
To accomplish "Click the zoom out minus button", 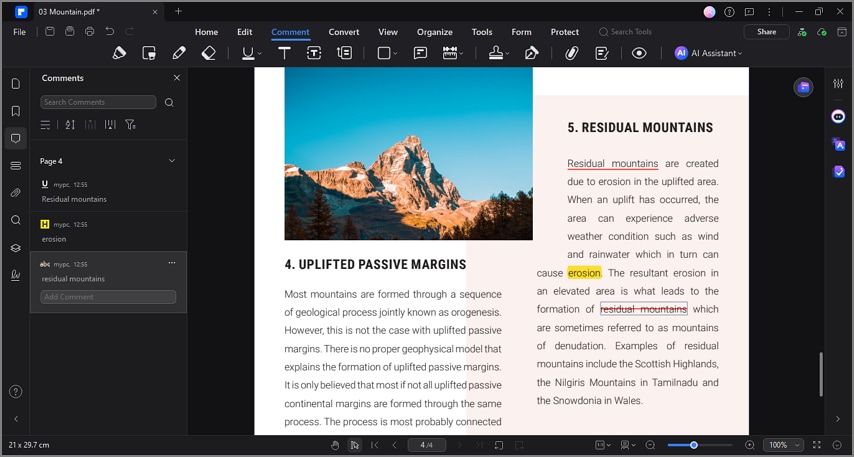I will pyautogui.click(x=650, y=445).
